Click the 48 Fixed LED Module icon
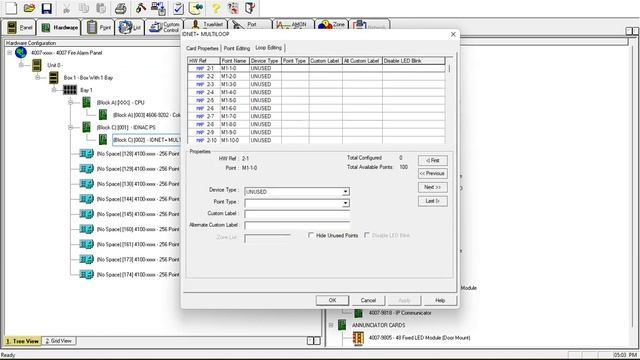This screenshot has height=360, width=640. pyautogui.click(x=358, y=338)
